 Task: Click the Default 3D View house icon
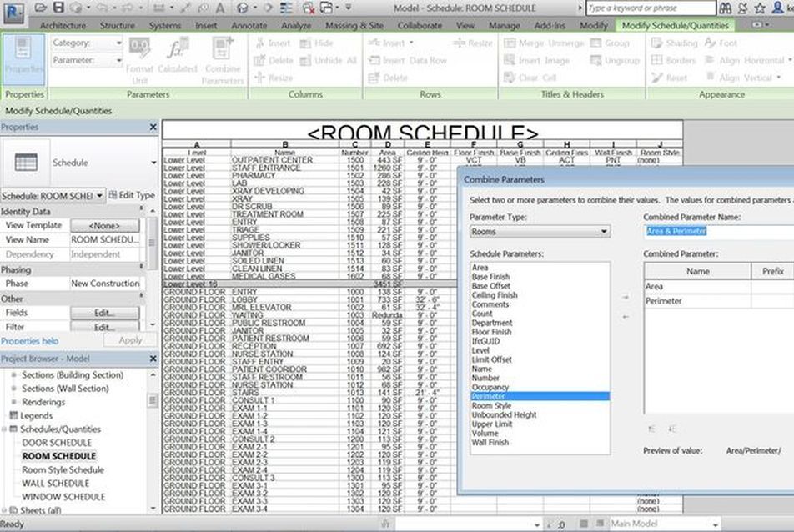pos(243,8)
